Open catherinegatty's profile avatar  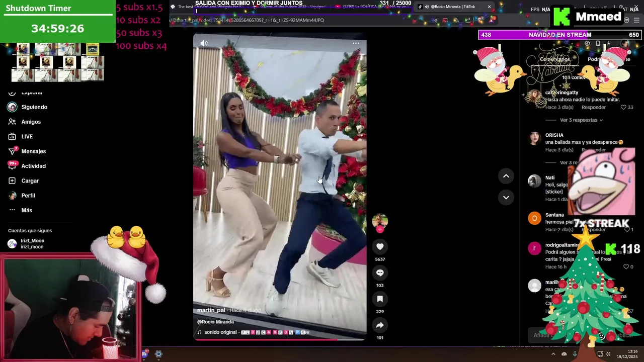pos(534,96)
